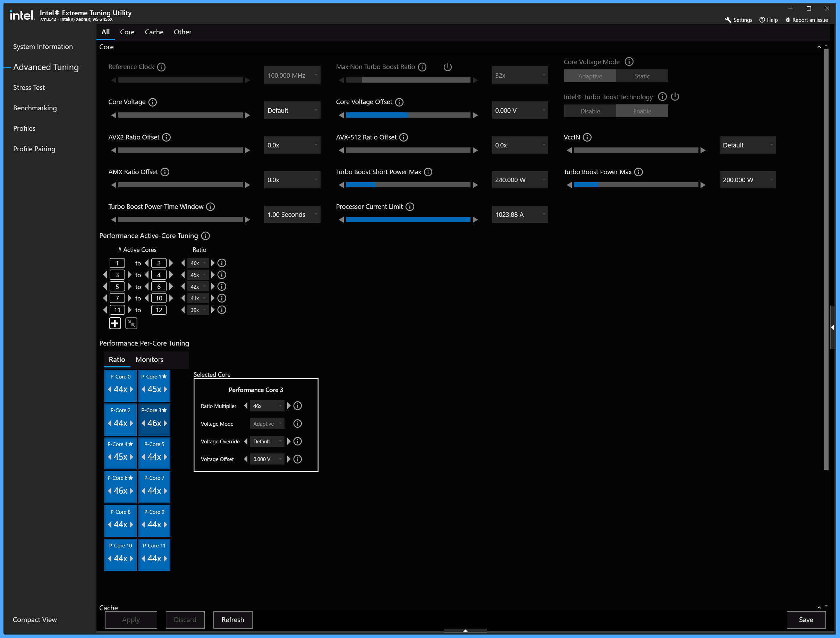Open VccIN Default dropdown
840x638 pixels.
tap(747, 145)
